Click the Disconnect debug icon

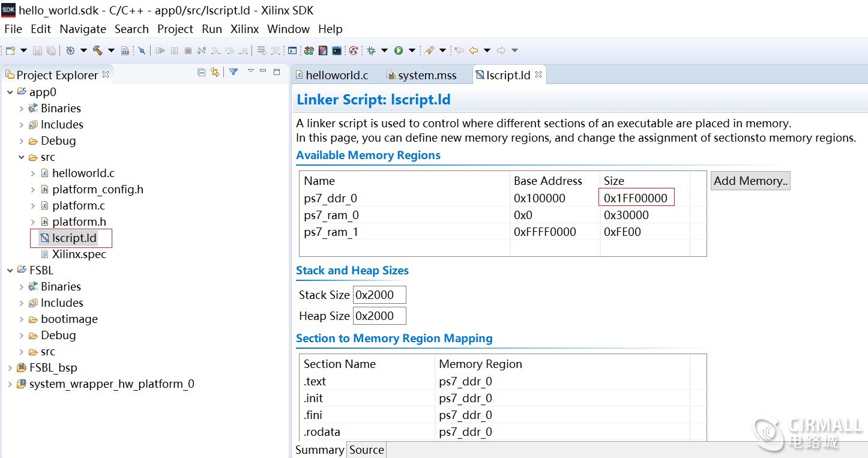(x=202, y=50)
